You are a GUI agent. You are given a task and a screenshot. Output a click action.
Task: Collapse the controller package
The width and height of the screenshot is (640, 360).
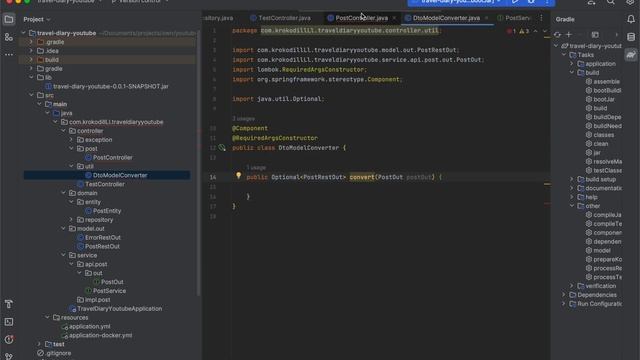[x=63, y=131]
